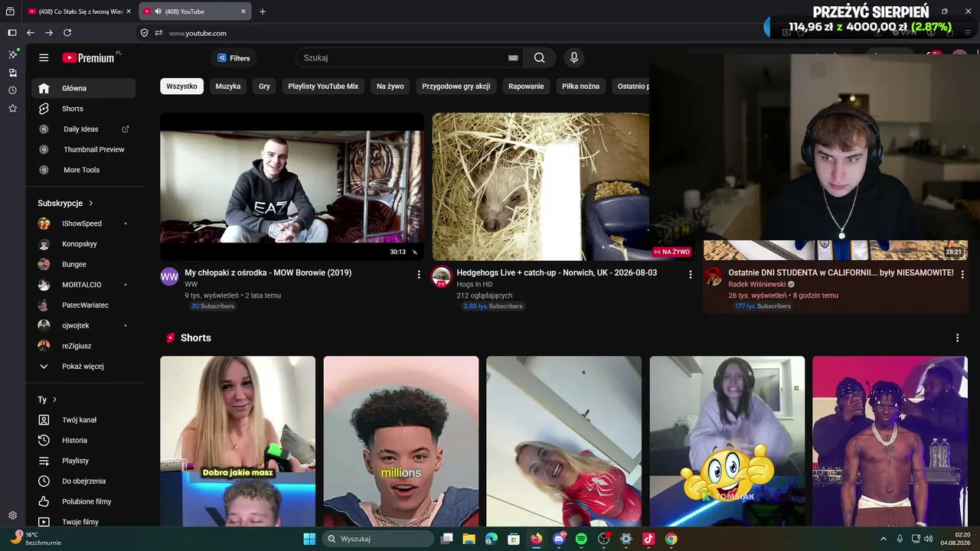Open Polubione filmy liked videos

click(x=83, y=501)
